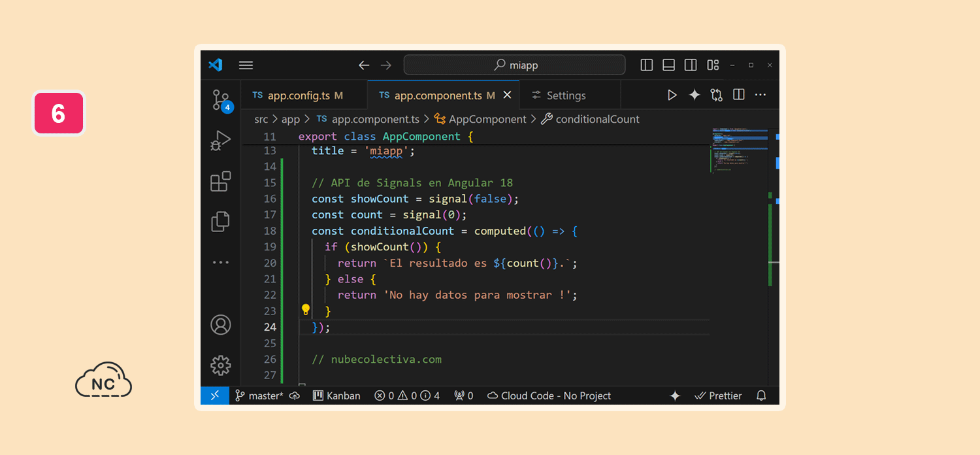Viewport: 980px width, 455px height.
Task: Click the computed call on line 18
Action: pos(500,231)
